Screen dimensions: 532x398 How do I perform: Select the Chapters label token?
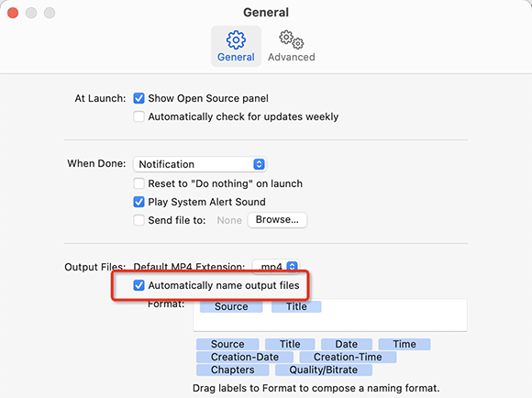(x=232, y=370)
